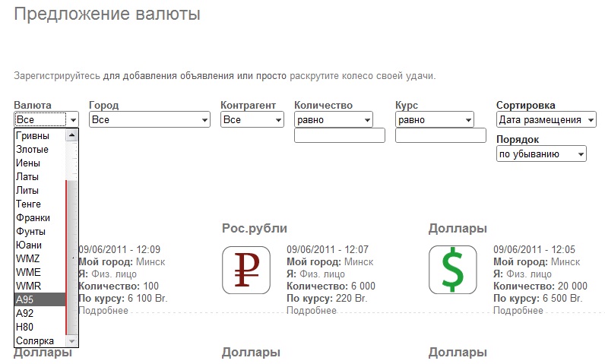Open Подробнее under the Рос.рубли offer

[311, 311]
